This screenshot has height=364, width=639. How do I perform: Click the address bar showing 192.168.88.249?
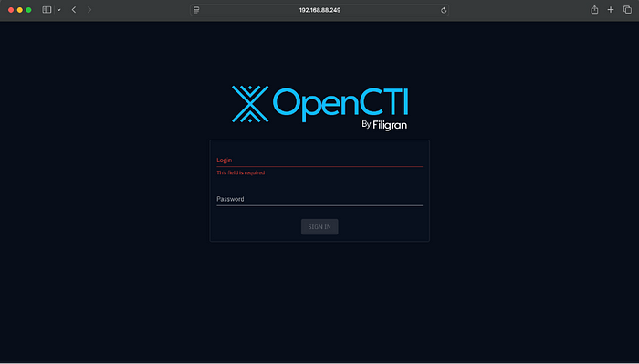tap(319, 10)
